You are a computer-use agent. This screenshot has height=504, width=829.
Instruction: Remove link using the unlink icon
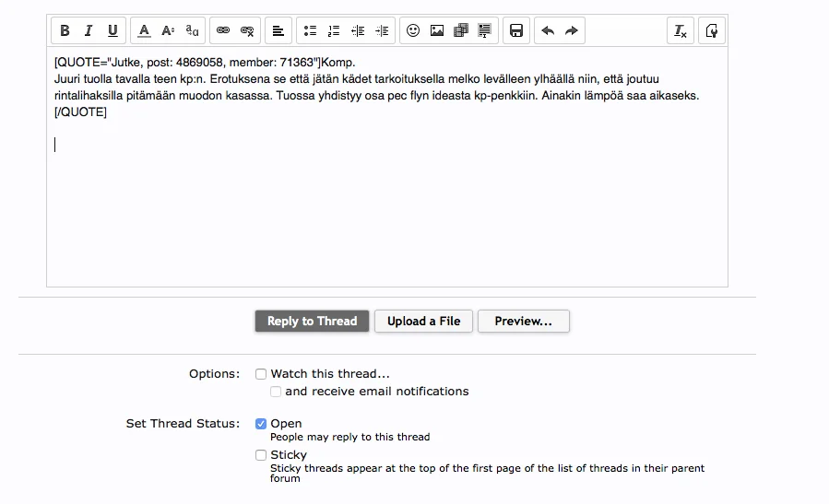click(247, 30)
